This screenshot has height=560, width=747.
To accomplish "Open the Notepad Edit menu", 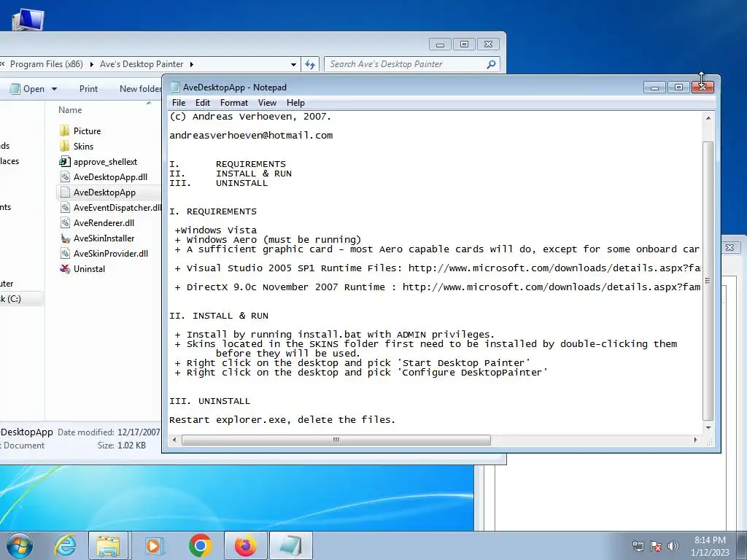I will point(203,103).
